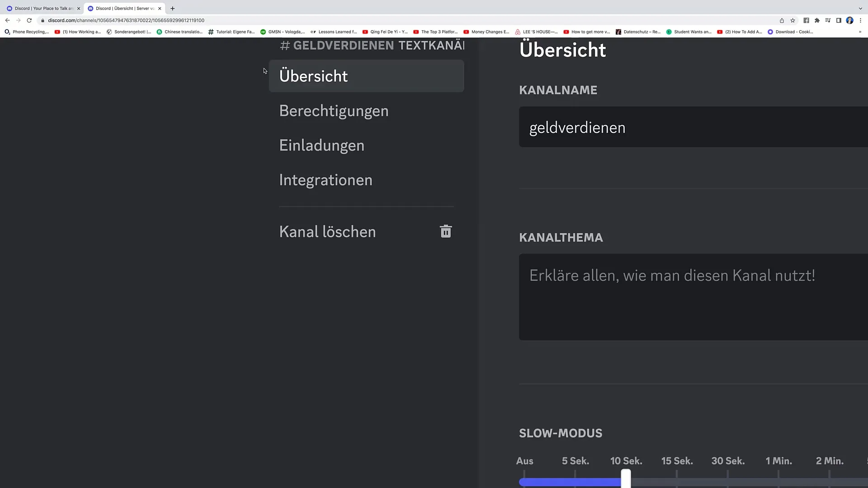Click the browser forward arrow
This screenshot has height=488, width=868.
18,20
